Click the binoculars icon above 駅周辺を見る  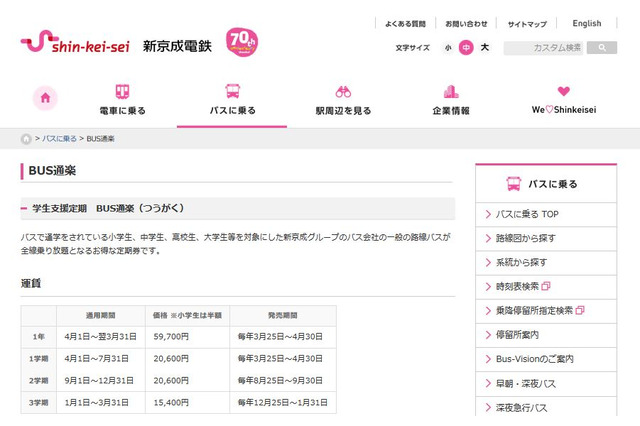click(x=343, y=92)
